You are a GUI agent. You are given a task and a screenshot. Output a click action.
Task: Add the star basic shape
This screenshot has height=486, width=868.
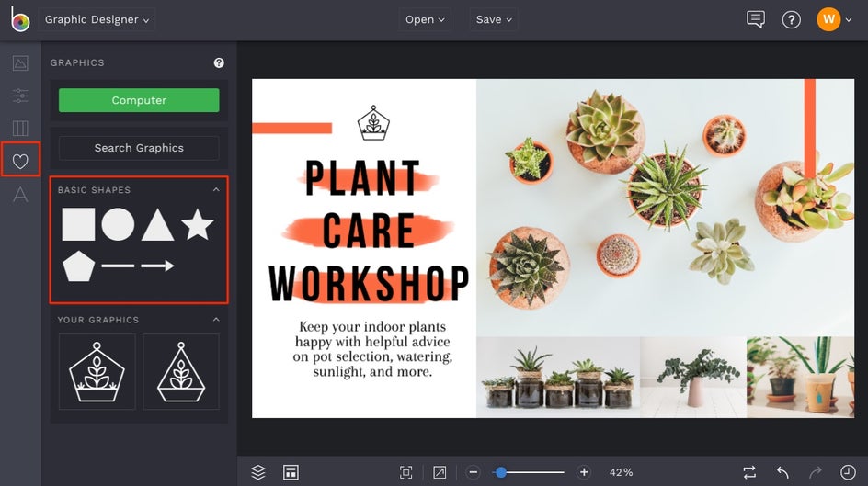pos(197,224)
